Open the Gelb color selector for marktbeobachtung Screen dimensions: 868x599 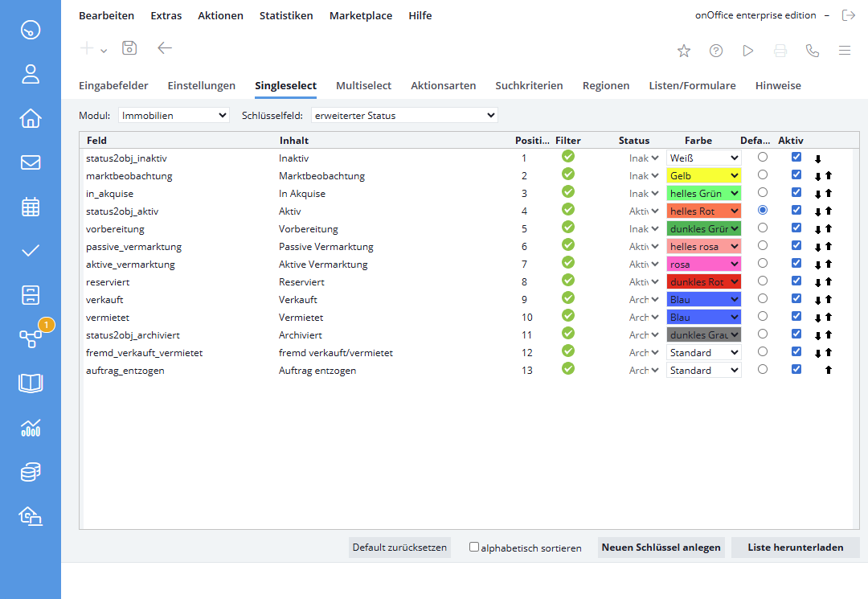(x=704, y=175)
